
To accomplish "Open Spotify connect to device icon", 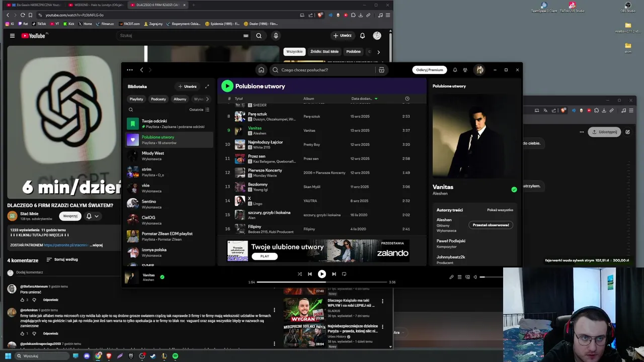I will tap(467, 277).
